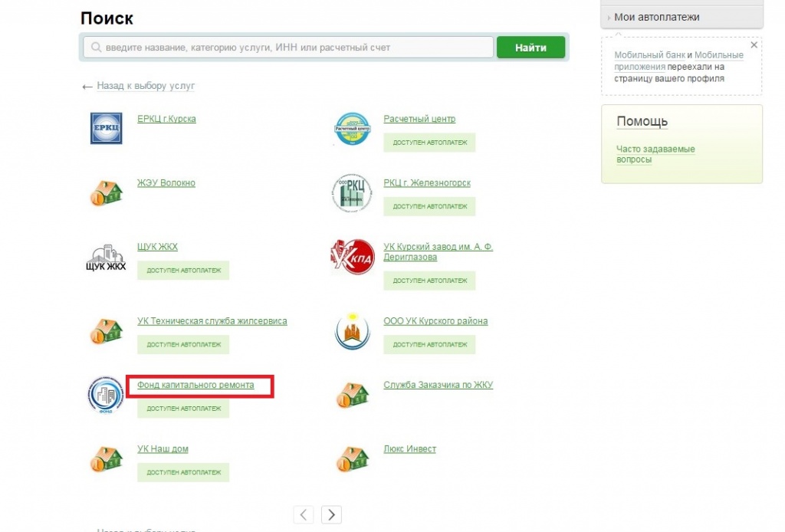The width and height of the screenshot is (785, 532).
Task: Open the Мобильные приложения link
Action: tap(679, 61)
